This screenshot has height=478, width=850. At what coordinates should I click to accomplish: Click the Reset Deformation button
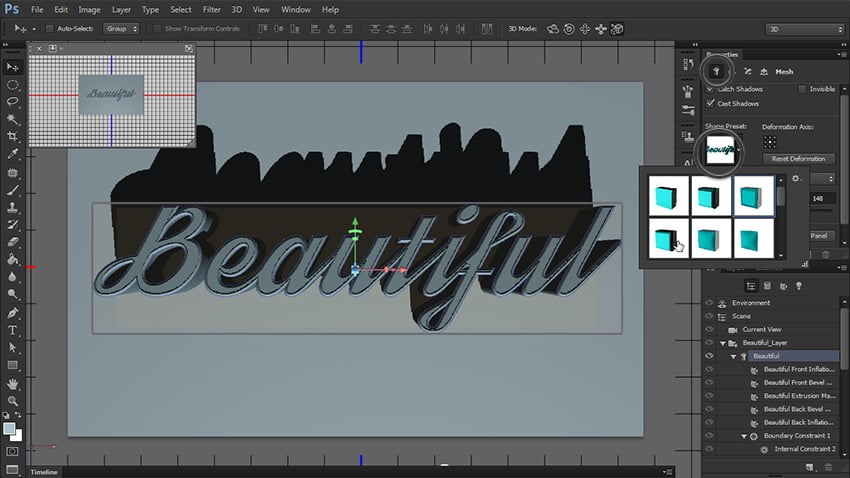pos(798,159)
